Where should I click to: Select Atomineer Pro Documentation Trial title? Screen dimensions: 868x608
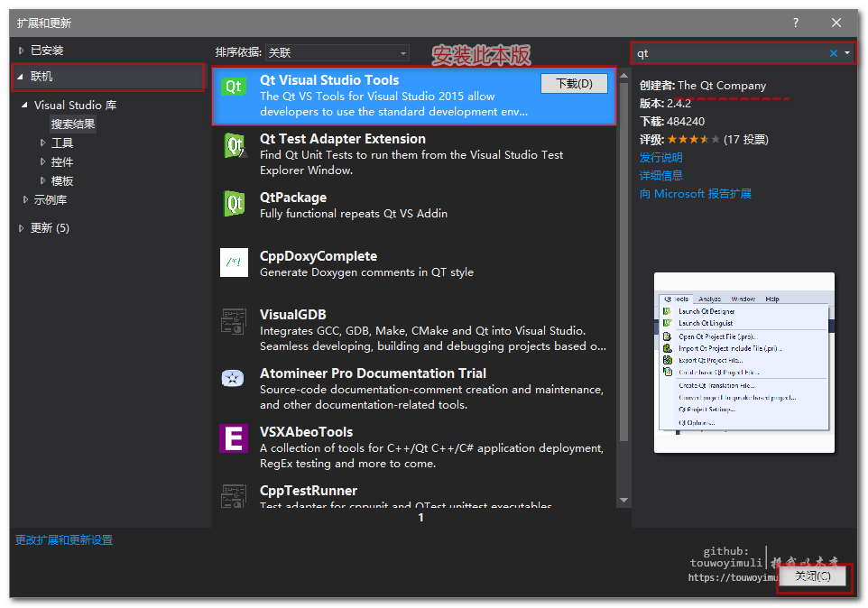tap(374, 373)
